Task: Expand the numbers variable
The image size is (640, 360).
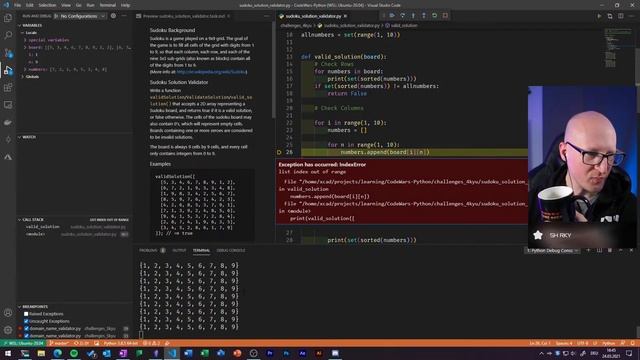Action: click(65, 69)
